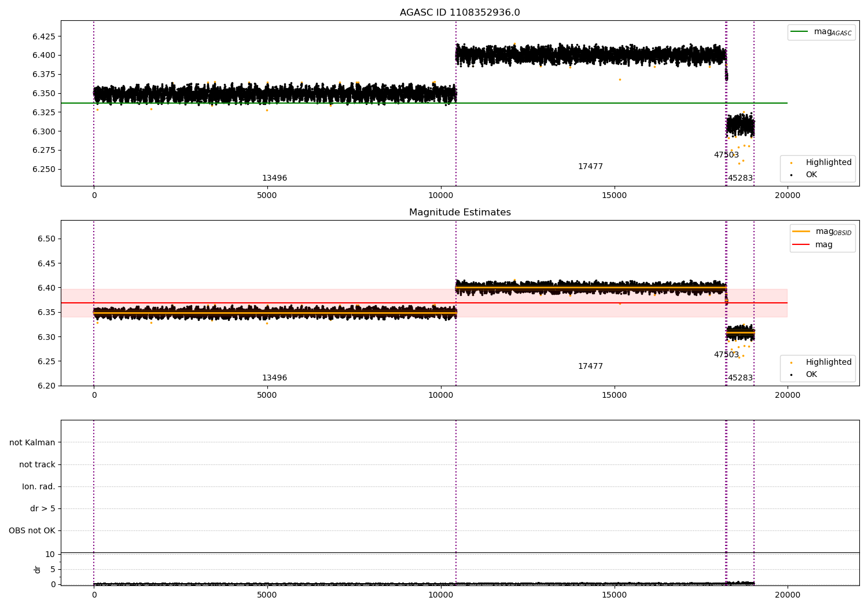Click the 6.20 y-axis tick label

pos(46,386)
